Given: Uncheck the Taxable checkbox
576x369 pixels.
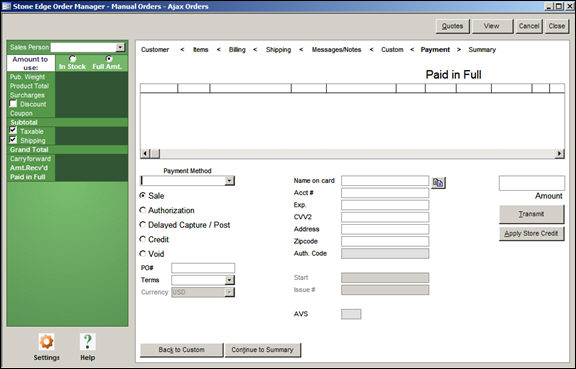Looking at the screenshot, I should point(13,131).
